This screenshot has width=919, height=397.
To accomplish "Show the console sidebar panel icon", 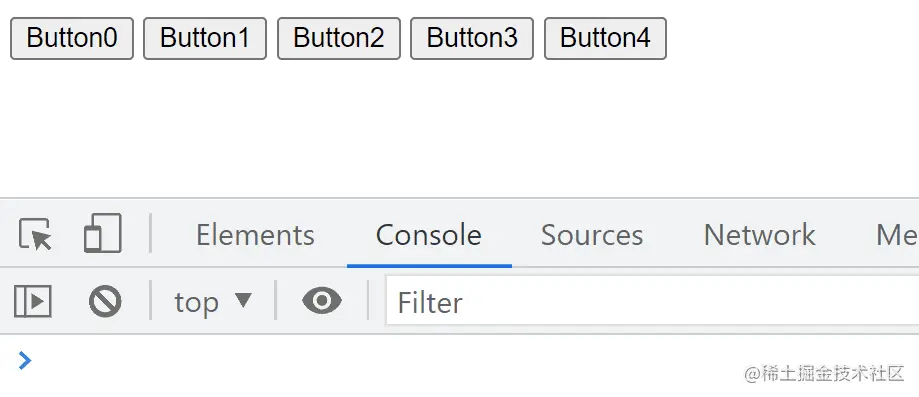I will (33, 301).
